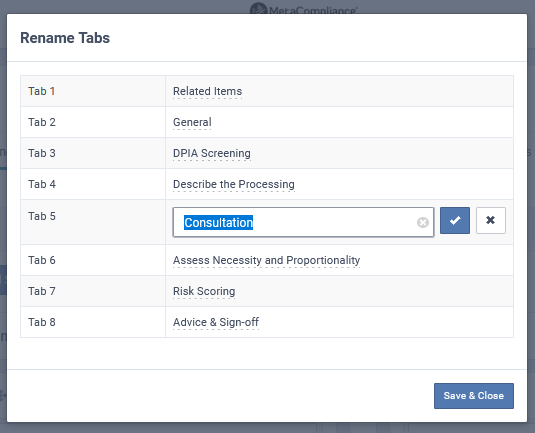Click the Save & Close button

[474, 396]
